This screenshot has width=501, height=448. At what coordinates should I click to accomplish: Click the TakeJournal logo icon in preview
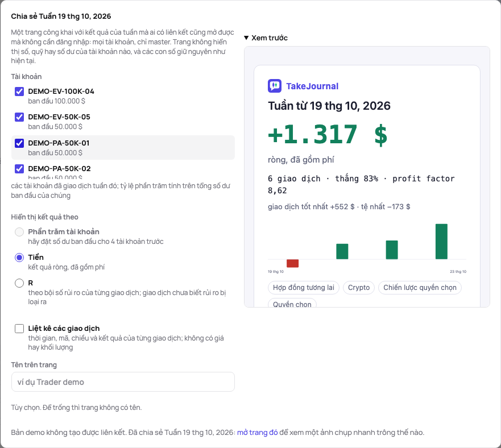275,86
